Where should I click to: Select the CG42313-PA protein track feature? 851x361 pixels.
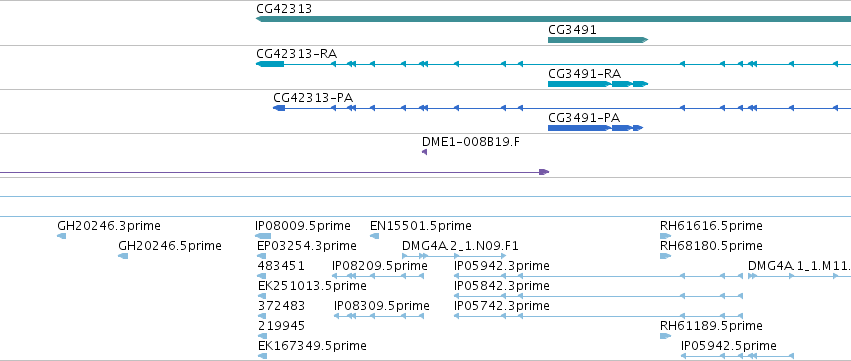click(x=562, y=108)
